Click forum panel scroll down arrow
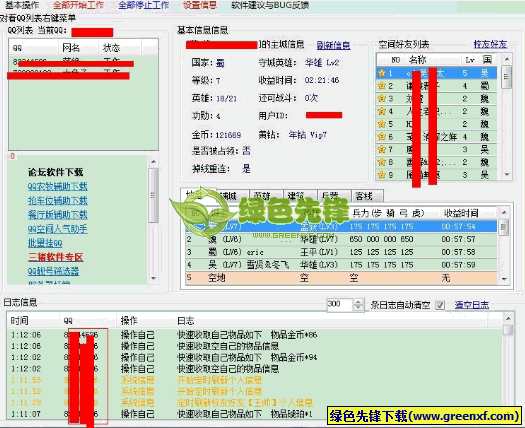Screen dimensions: 525x428 coord(153,278)
